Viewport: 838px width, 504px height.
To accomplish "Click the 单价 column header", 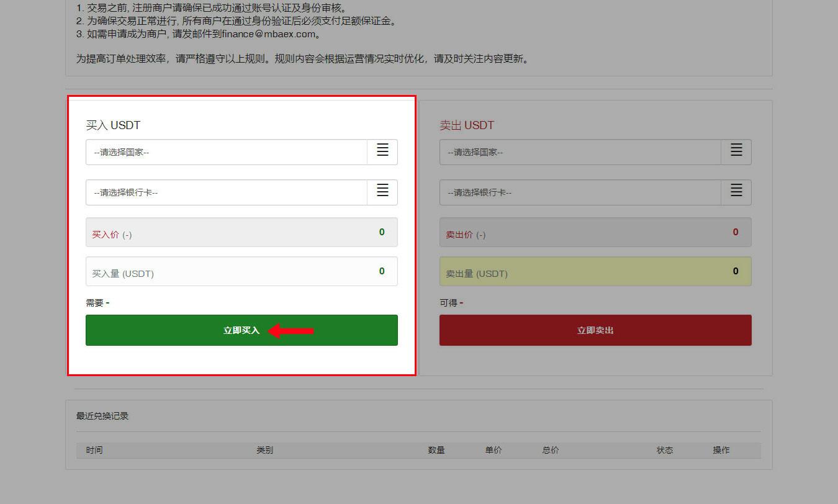I will (493, 450).
